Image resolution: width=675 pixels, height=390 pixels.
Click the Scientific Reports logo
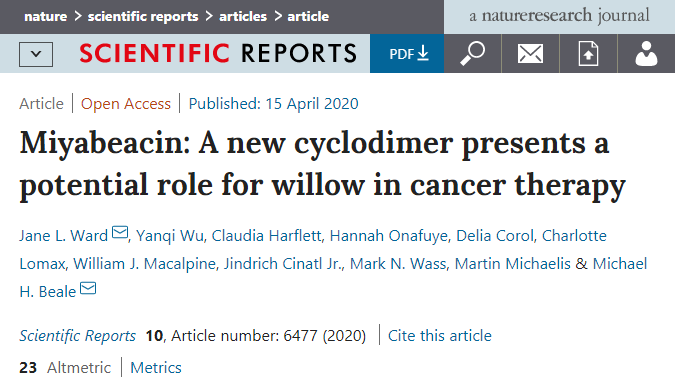click(218, 53)
